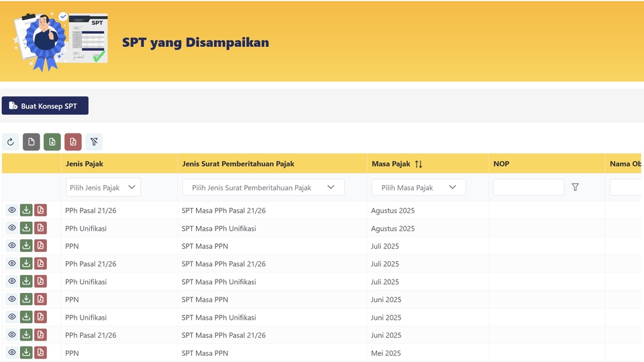View the PPh Pasal 21/26 Agustus 2025 entry
Screen dimensions: 644x362
[x=11, y=210]
